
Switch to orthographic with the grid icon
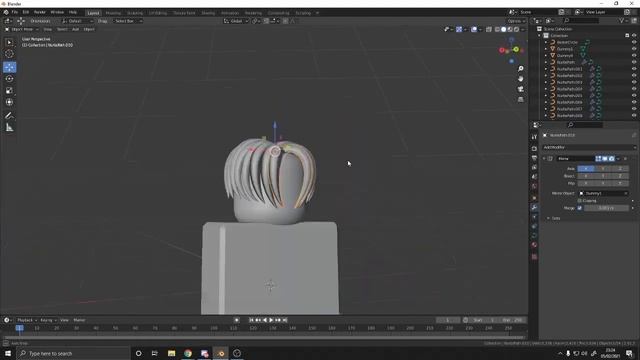point(520,99)
